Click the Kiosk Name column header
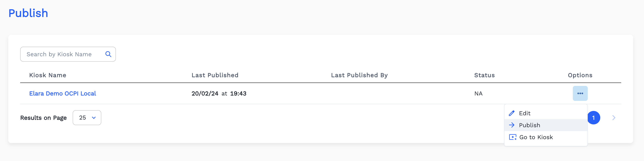Screen dimensions: 644x161 click(48, 75)
